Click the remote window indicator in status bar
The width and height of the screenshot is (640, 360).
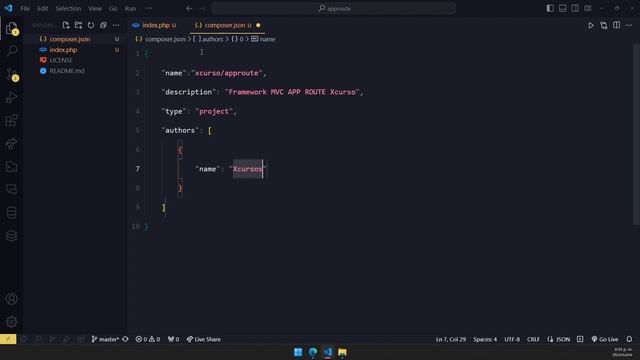[x=8, y=339]
